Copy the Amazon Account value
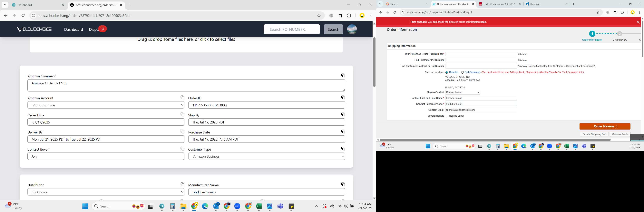 coord(182,97)
